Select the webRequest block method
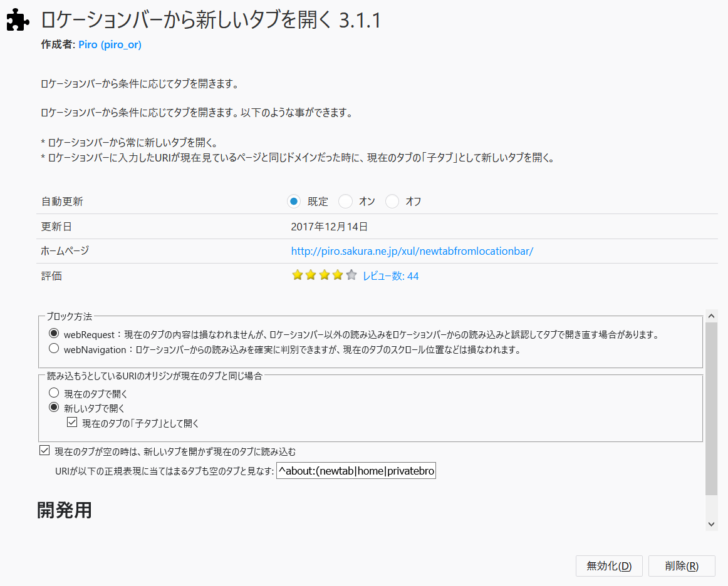 [x=54, y=333]
